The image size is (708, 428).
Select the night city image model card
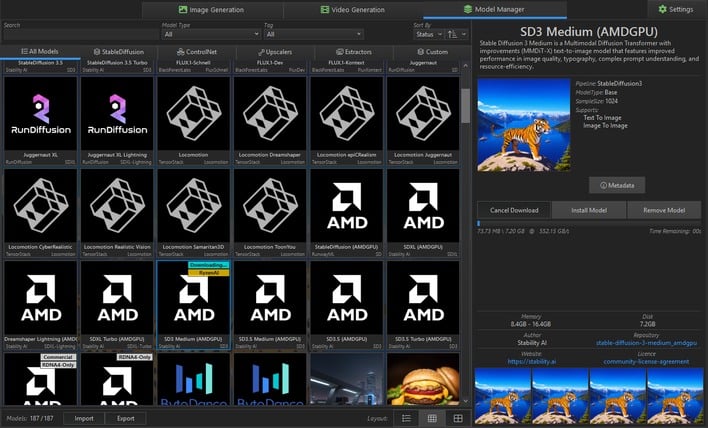347,379
